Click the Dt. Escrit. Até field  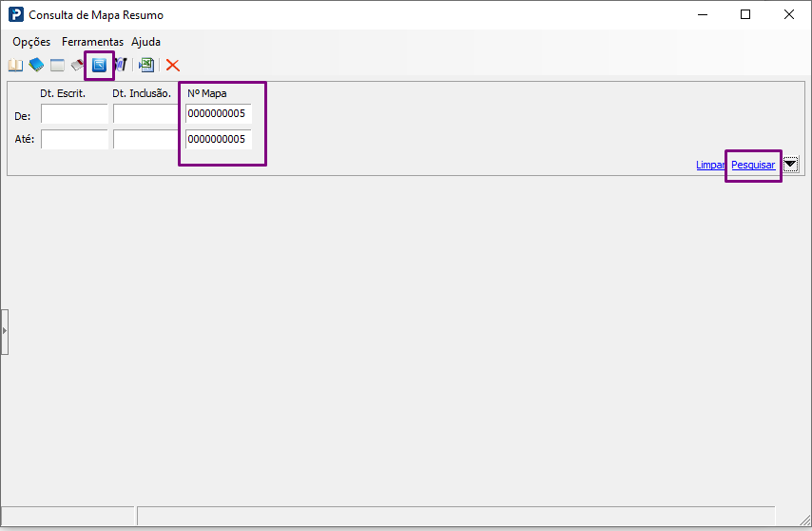74,139
